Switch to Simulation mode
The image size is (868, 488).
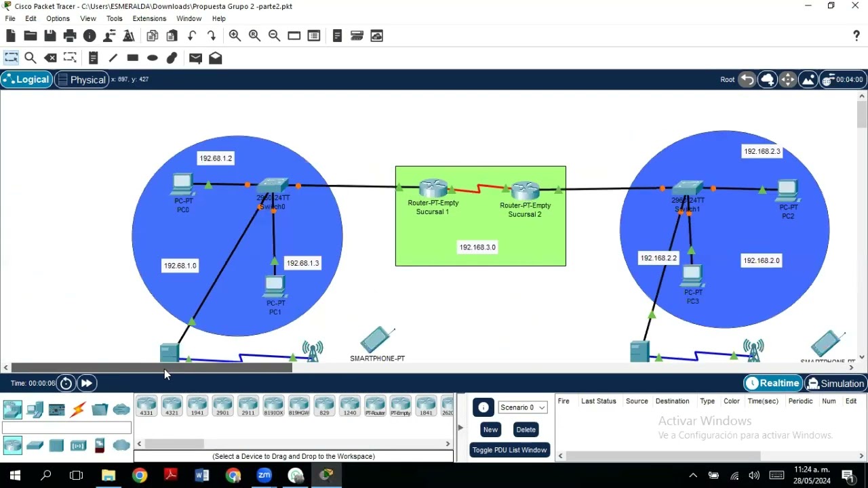click(x=836, y=384)
